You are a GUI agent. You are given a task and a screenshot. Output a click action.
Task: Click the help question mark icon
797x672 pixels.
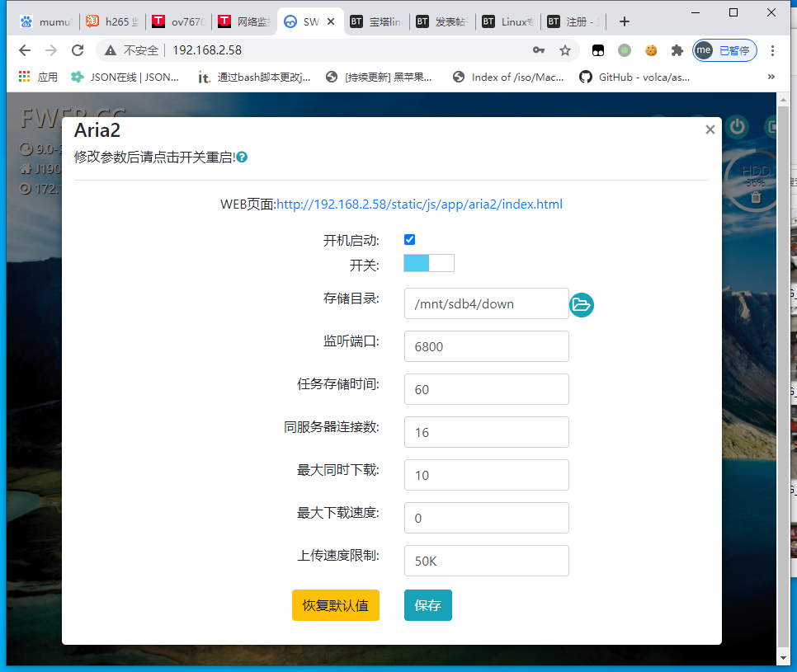[242, 157]
